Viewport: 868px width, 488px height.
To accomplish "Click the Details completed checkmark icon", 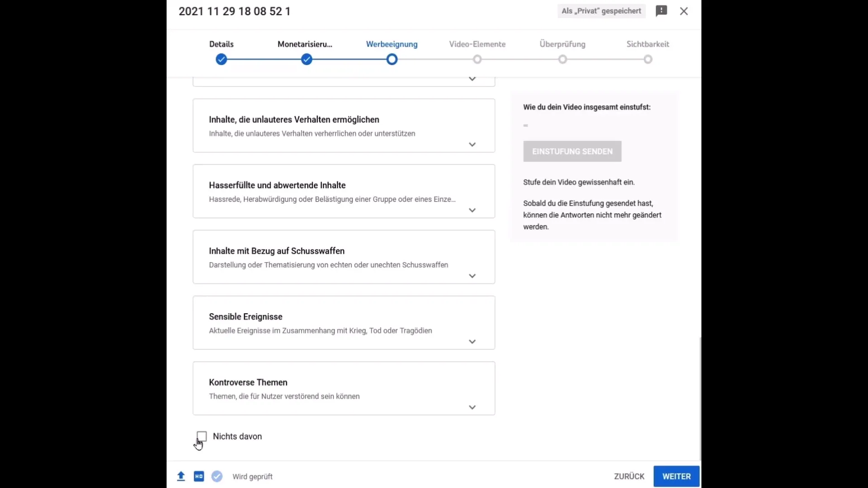I will (221, 59).
